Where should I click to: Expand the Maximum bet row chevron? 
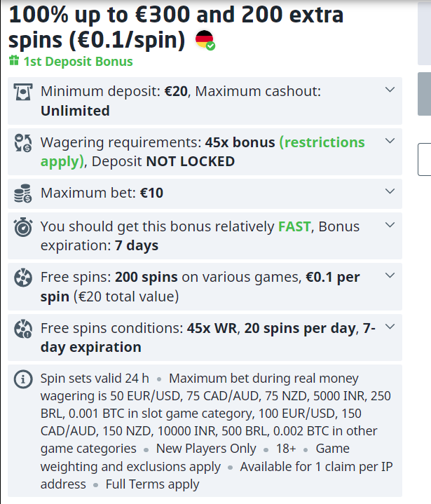(x=390, y=191)
